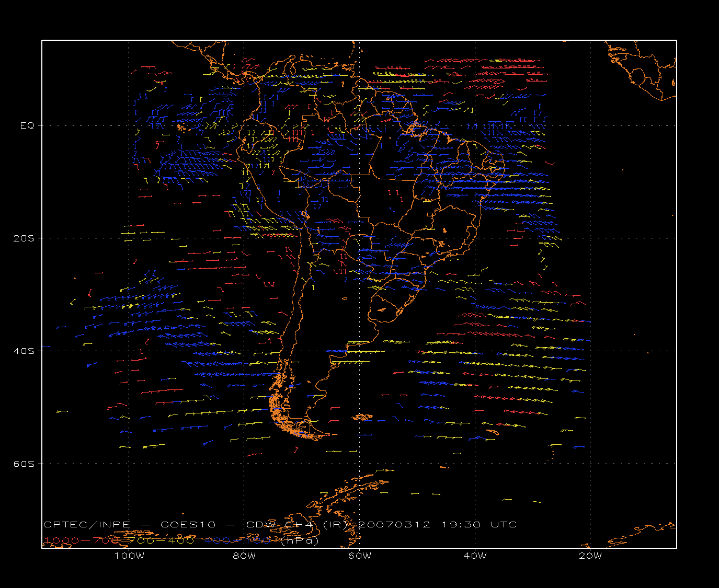
Task: Click the '60W' longitude label
Action: tap(360, 556)
